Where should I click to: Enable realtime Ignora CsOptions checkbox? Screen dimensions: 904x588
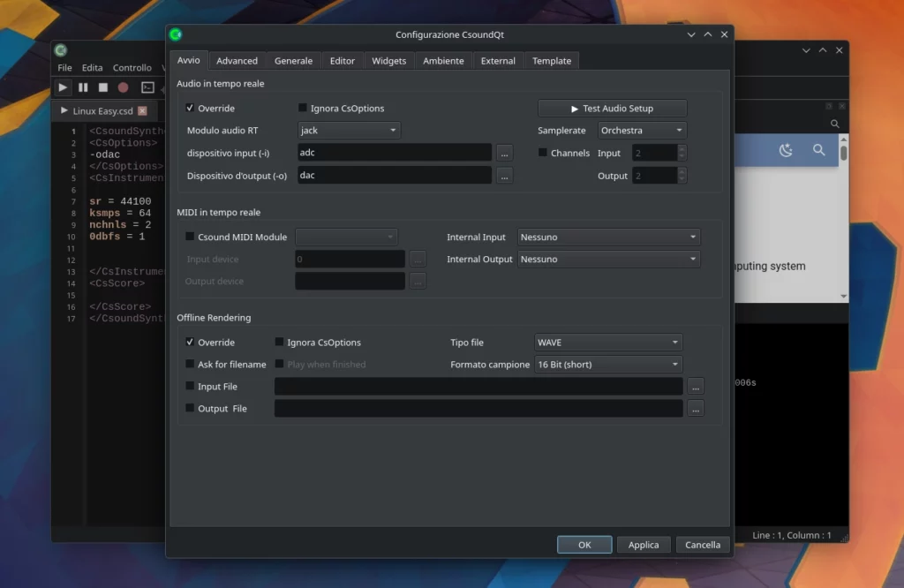click(x=302, y=108)
